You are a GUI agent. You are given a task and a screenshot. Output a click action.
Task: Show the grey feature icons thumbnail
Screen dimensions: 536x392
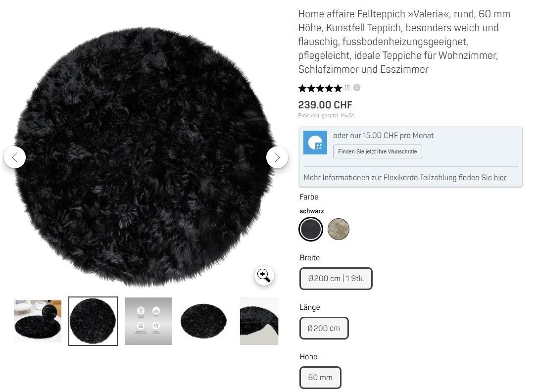tap(148, 321)
